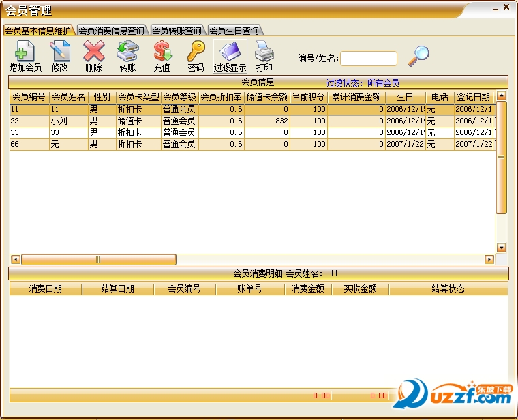The width and height of the screenshot is (518, 420).
Task: Select member row with ID 11
Action: 252,109
